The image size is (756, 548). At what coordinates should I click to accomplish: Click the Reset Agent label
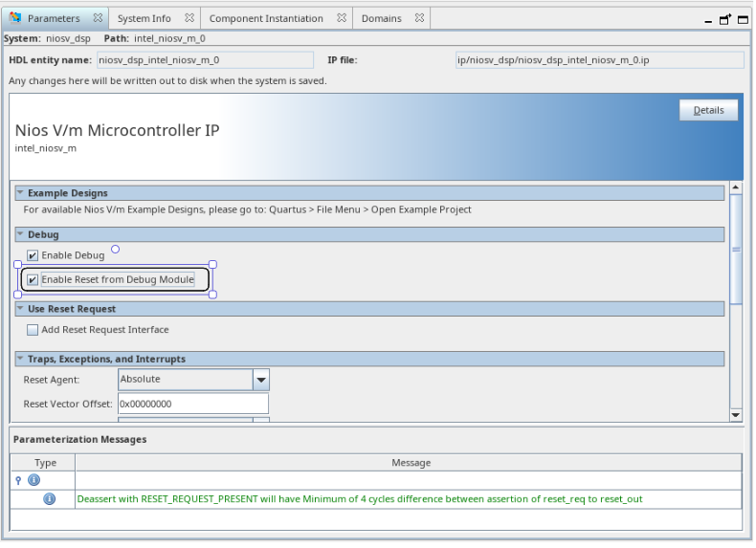52,381
